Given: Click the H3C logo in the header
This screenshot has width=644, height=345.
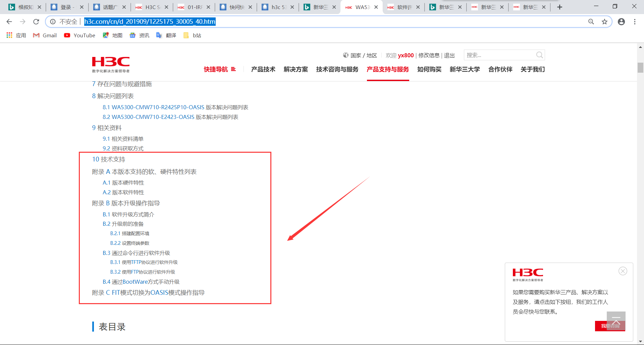Looking at the screenshot, I should 111,65.
